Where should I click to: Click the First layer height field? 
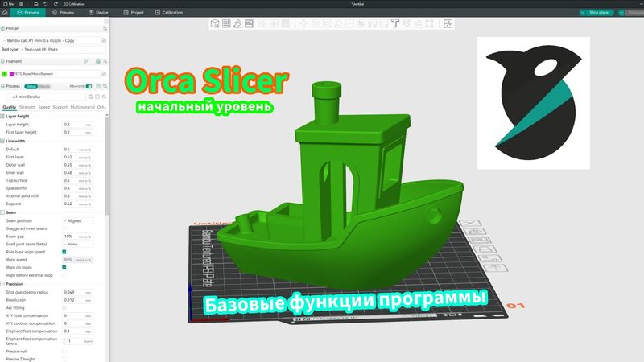(x=77, y=133)
